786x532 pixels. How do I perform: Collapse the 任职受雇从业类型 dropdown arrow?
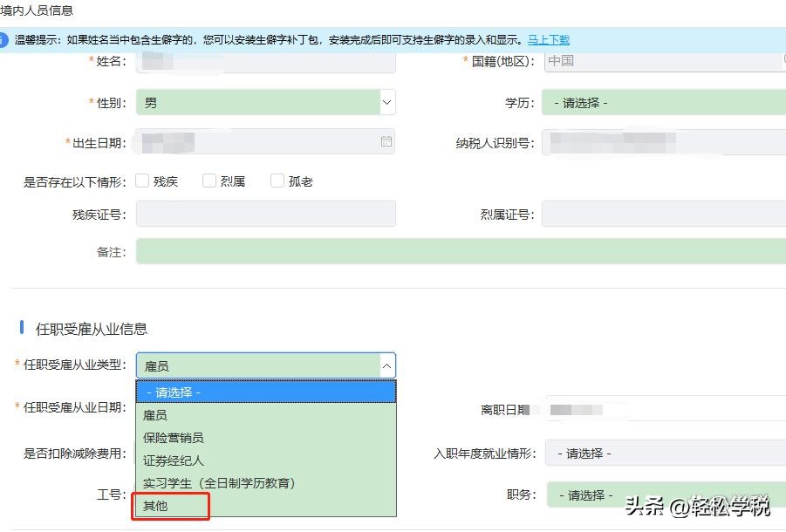386,365
